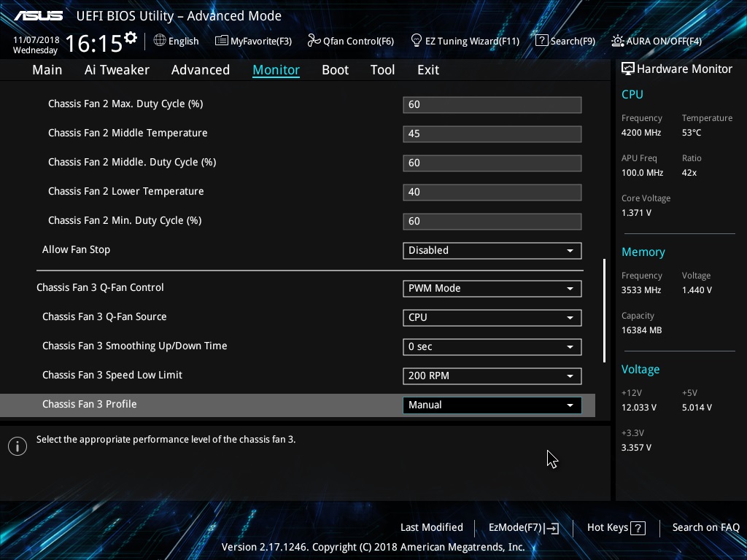Open the Chassis Fan 3 Profile dropdown

pos(492,405)
